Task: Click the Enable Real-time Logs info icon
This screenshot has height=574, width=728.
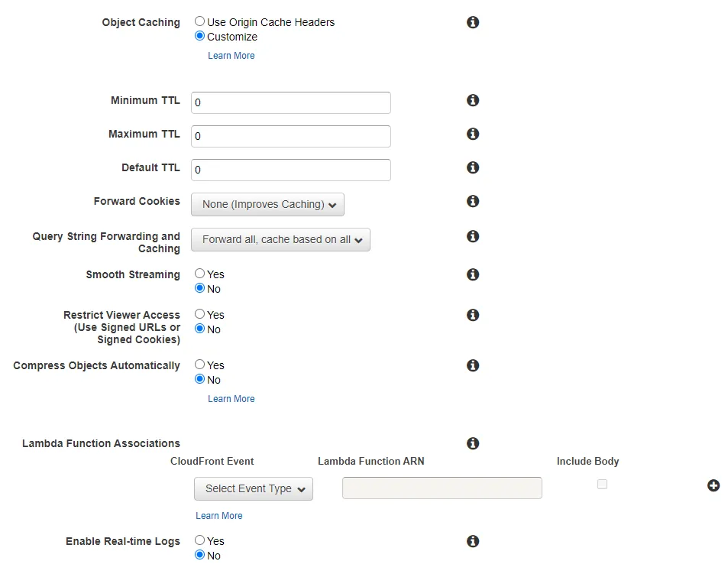Action: (x=473, y=542)
